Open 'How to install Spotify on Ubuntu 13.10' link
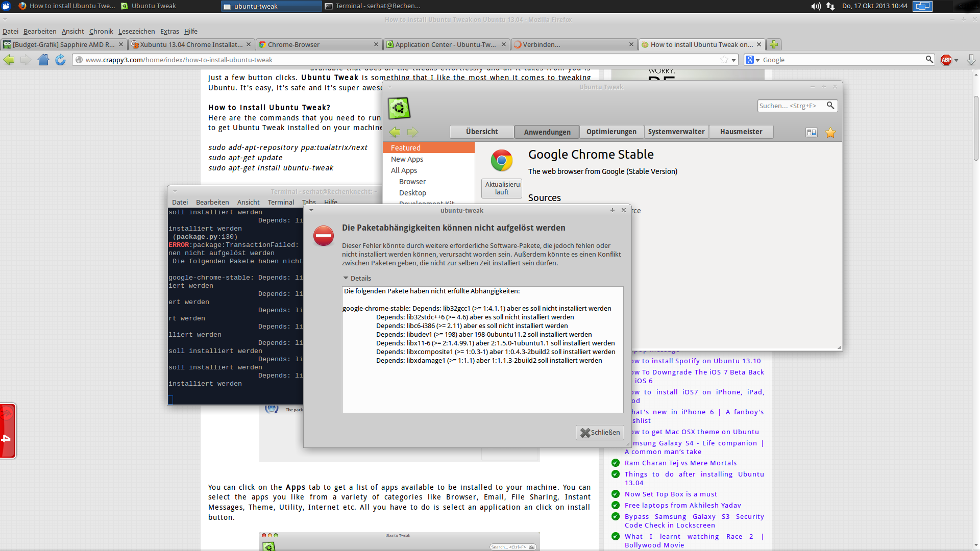The image size is (980, 551). click(x=695, y=361)
